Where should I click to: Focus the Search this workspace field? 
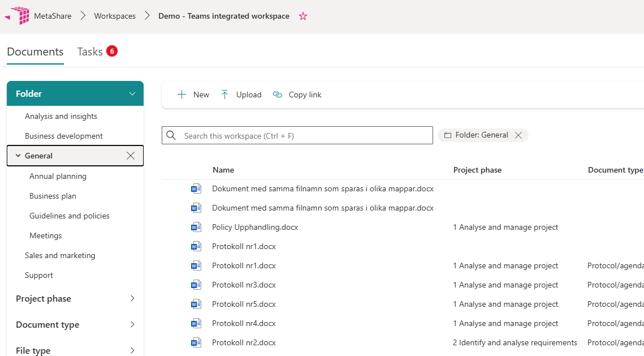coord(305,136)
